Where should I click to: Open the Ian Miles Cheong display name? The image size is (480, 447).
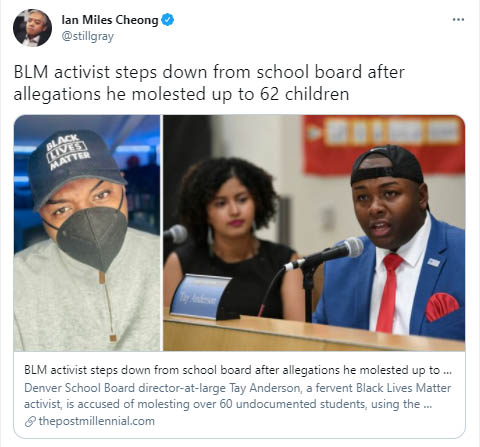click(x=110, y=20)
